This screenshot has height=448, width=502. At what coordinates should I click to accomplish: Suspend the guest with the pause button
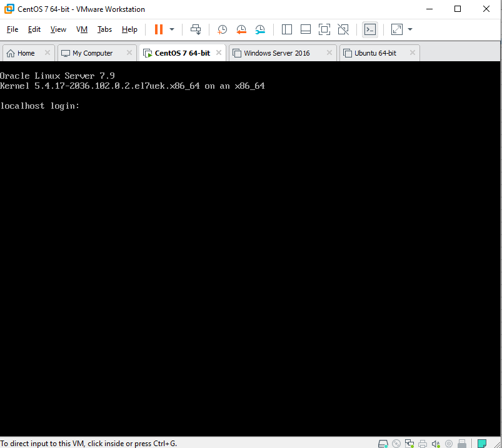[159, 29]
